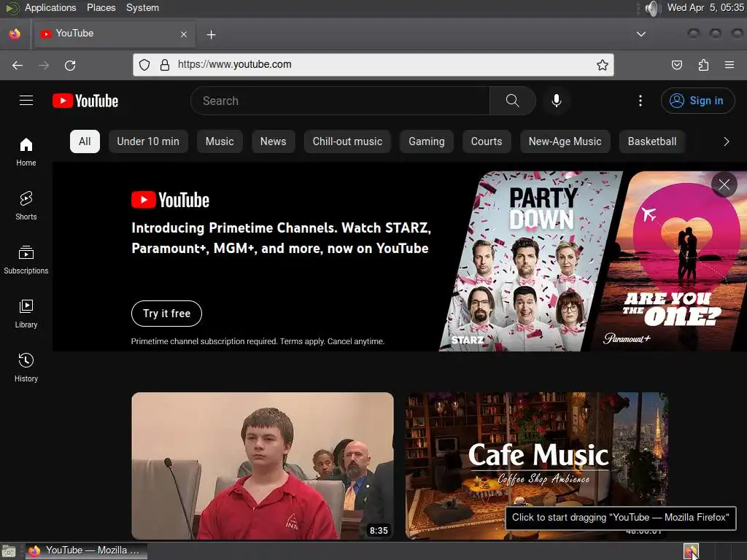
Task: Click the URL address bar
Action: tap(373, 65)
